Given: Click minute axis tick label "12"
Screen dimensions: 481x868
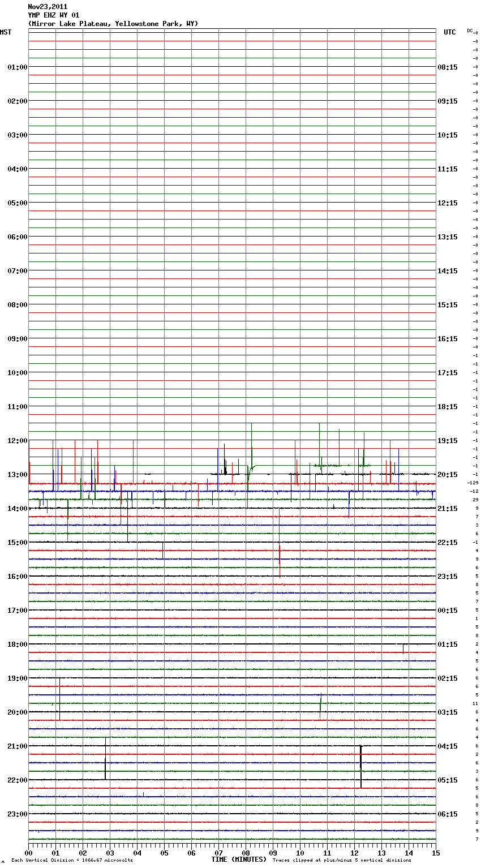Looking at the screenshot, I should pos(354,853).
